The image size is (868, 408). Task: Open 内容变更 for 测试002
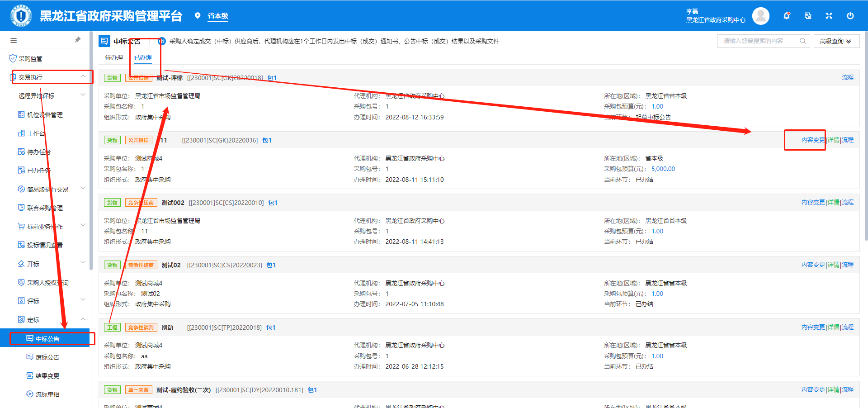tap(813, 203)
